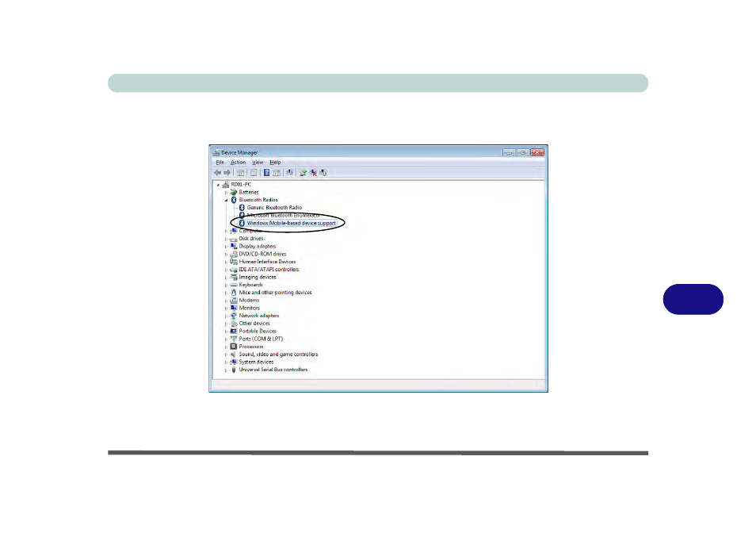Image resolution: width=756 pixels, height=533 pixels.
Task: Click the Back arrow in the toolbar
Action: (217, 173)
